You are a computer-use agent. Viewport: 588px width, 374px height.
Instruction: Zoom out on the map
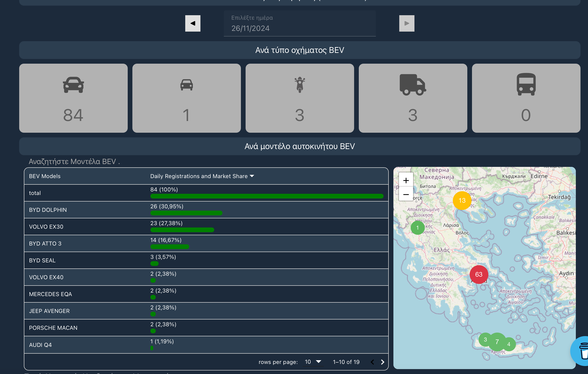click(406, 194)
